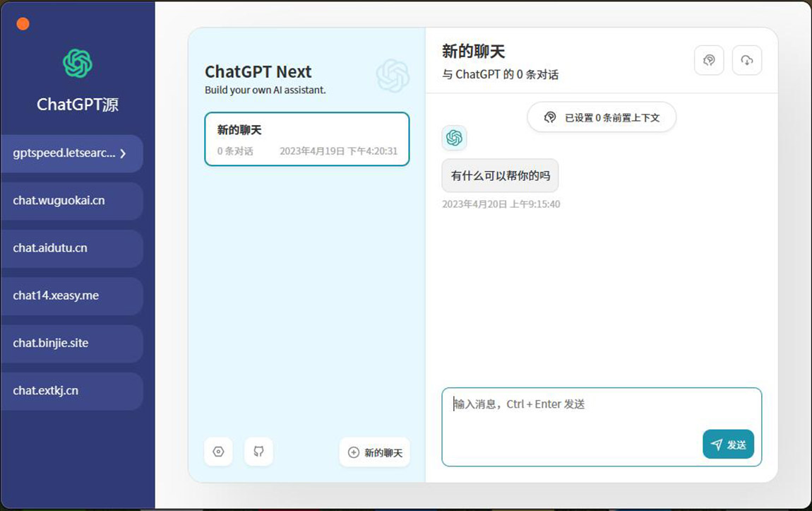The width and height of the screenshot is (812, 511).
Task: Click the paper plane icon in send button
Action: coord(716,445)
